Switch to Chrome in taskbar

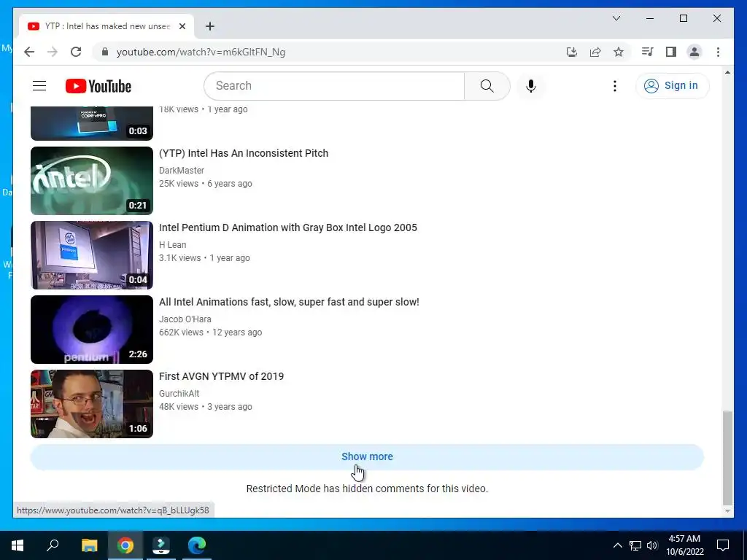click(x=125, y=545)
